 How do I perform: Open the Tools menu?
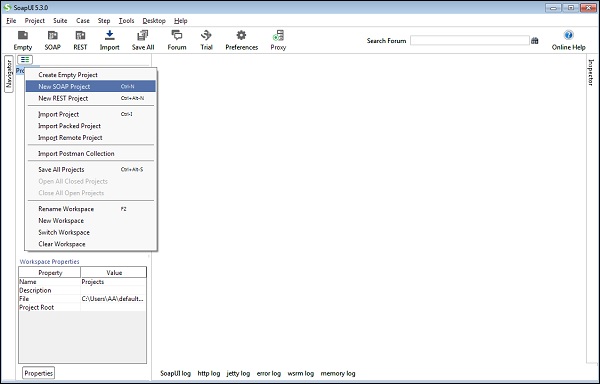point(126,21)
